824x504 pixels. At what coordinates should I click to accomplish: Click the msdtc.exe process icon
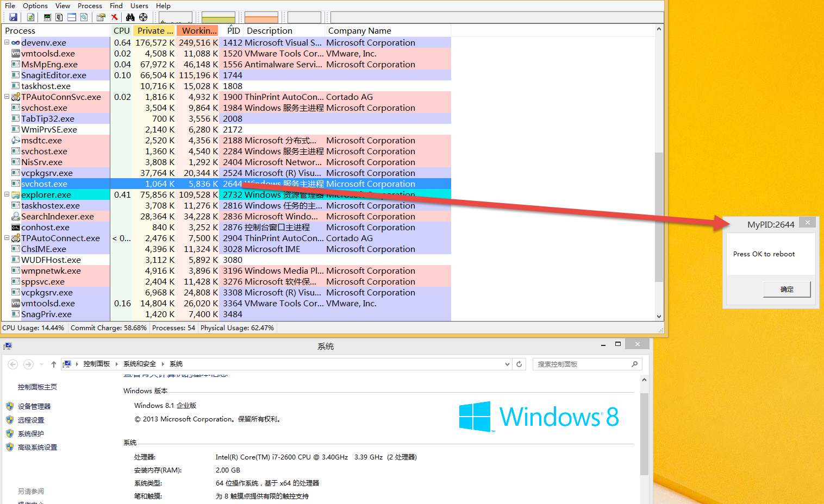click(x=16, y=140)
